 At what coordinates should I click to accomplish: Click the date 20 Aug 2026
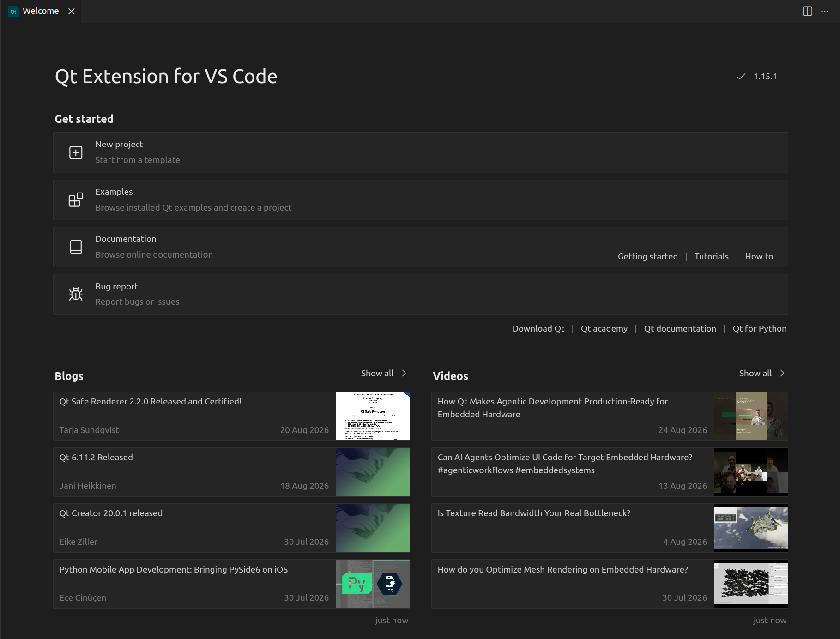tap(304, 430)
